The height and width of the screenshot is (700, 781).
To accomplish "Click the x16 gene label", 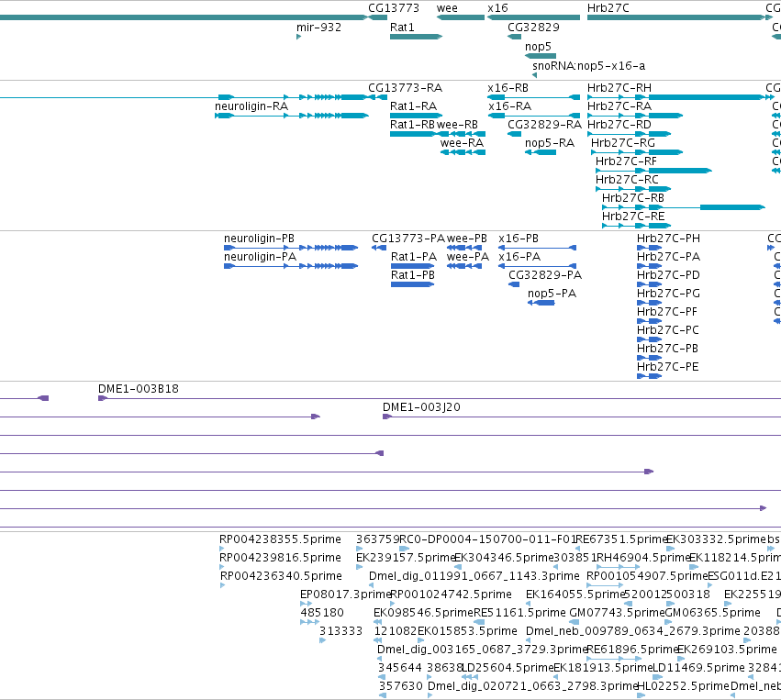I will tap(497, 8).
